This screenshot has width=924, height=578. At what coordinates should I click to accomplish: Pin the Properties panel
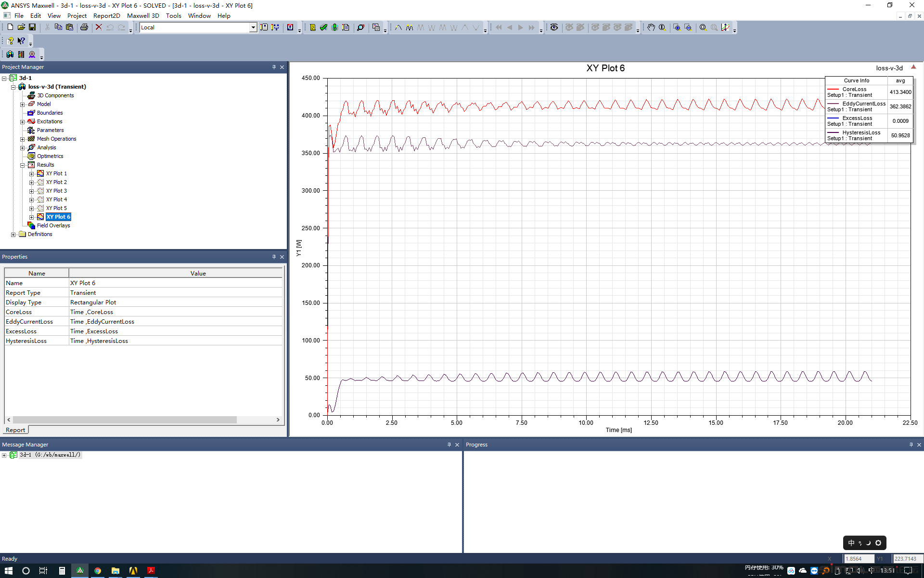coord(274,257)
